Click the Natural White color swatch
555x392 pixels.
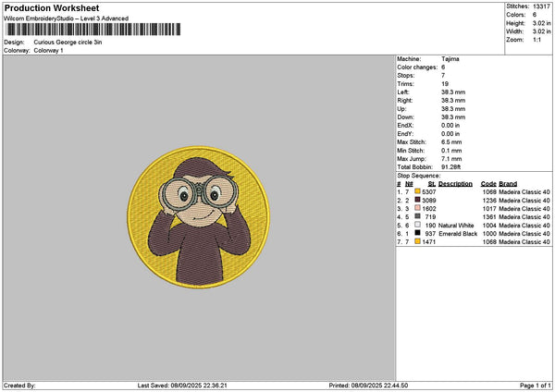(x=417, y=225)
